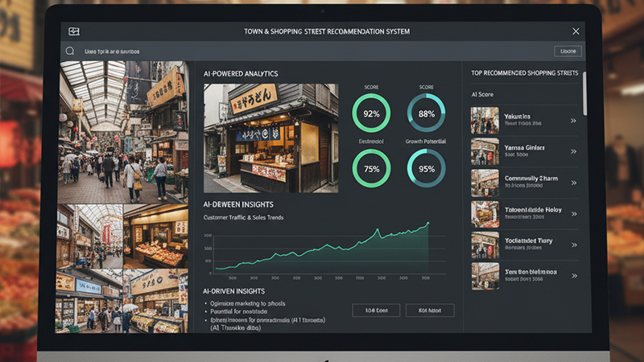Click the app logo icon in title bar
The height and width of the screenshot is (362, 644).
(x=74, y=31)
